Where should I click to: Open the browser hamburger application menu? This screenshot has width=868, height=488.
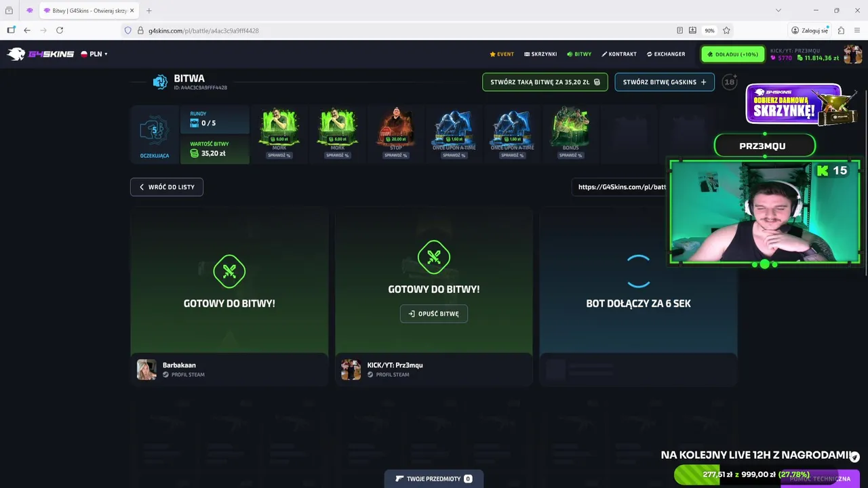(857, 30)
